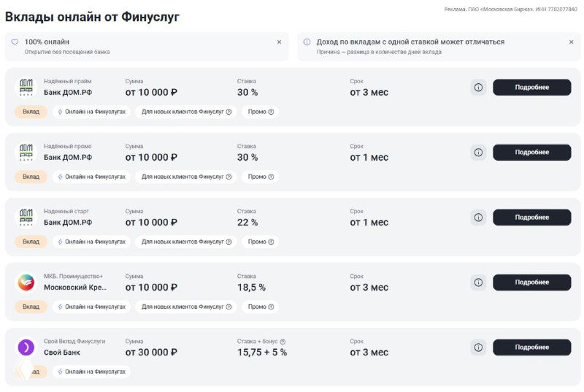This screenshot has width=584, height=392.
Task: Open Подробнее for Свой Банк deposit
Action: [x=531, y=347]
